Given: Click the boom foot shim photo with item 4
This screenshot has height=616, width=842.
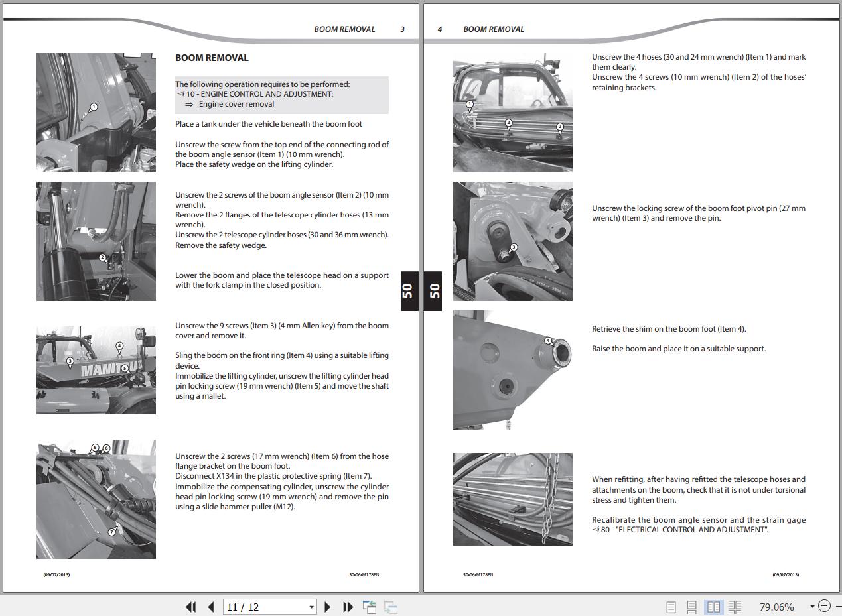Looking at the screenshot, I should 513,370.
